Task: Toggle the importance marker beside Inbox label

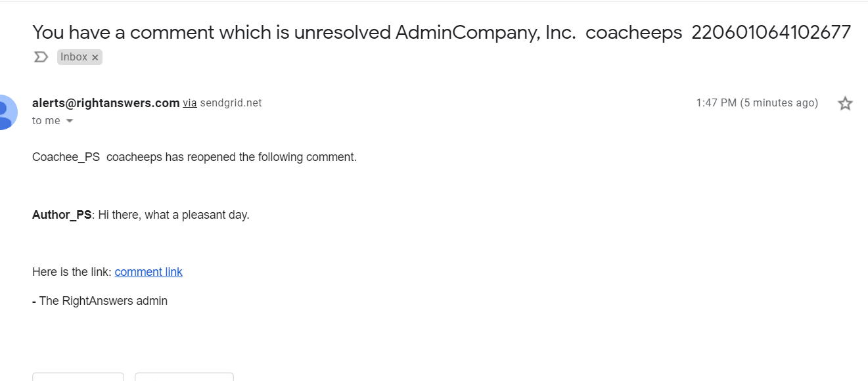Action: point(41,57)
